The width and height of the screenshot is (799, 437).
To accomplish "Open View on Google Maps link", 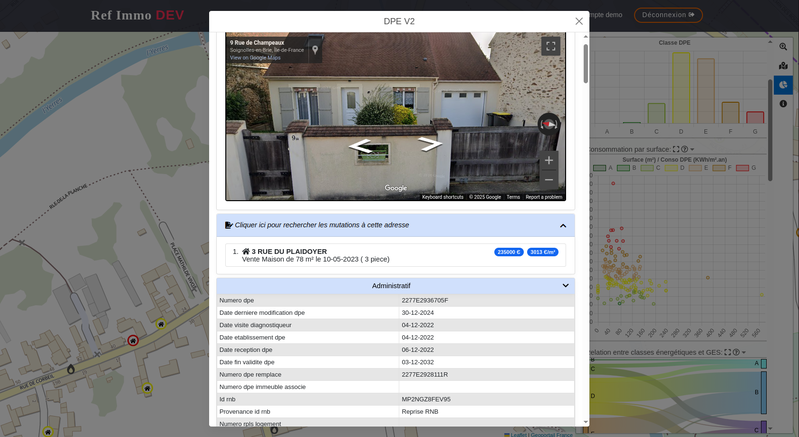I will (255, 58).
